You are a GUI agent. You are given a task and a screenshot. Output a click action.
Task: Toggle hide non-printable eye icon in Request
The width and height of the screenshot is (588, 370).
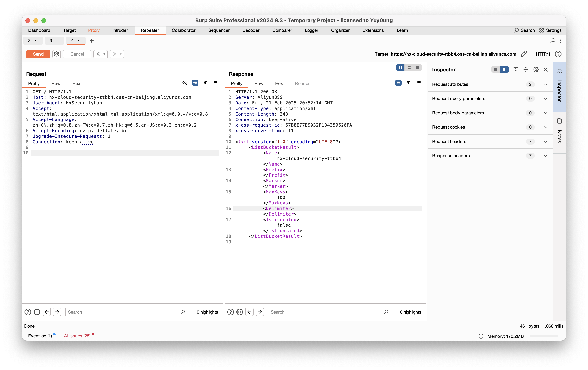pyautogui.click(x=185, y=83)
